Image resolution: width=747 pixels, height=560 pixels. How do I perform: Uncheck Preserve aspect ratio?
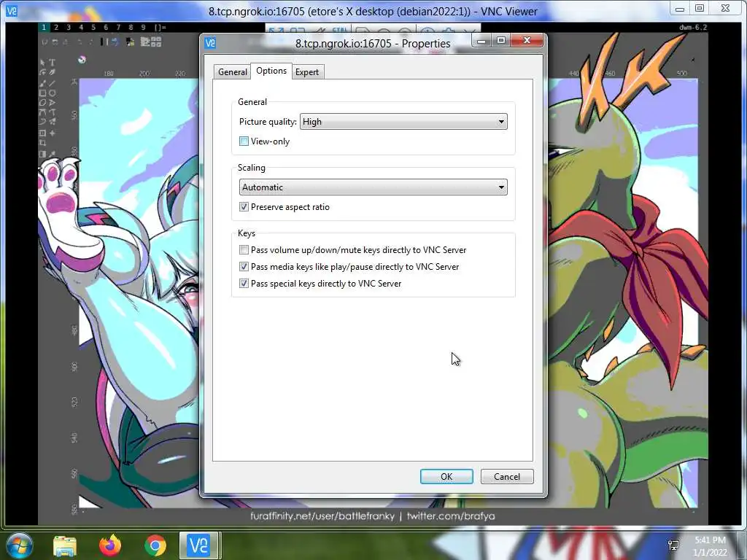coord(244,206)
